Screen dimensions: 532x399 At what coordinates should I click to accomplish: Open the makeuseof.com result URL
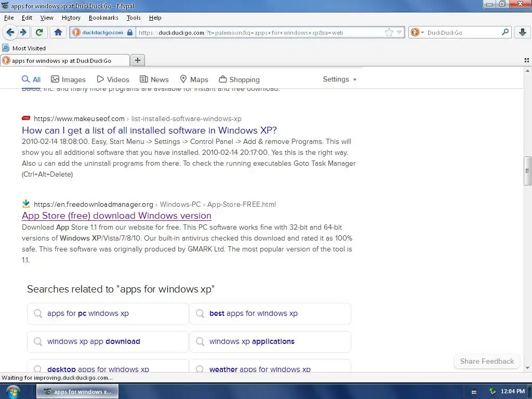(137, 119)
